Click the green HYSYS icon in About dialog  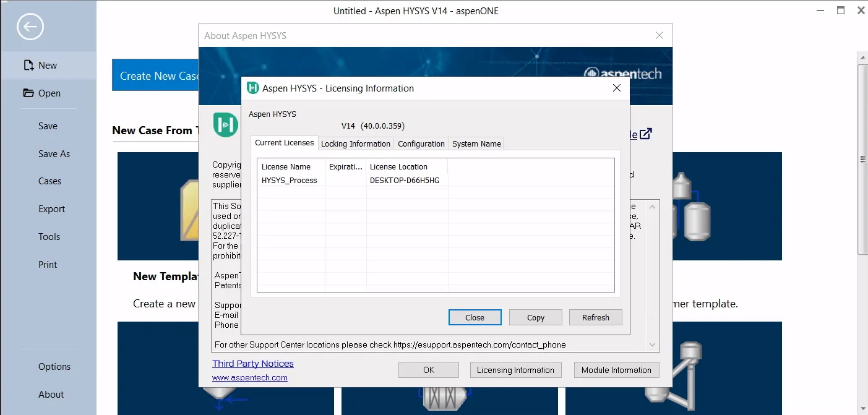226,125
